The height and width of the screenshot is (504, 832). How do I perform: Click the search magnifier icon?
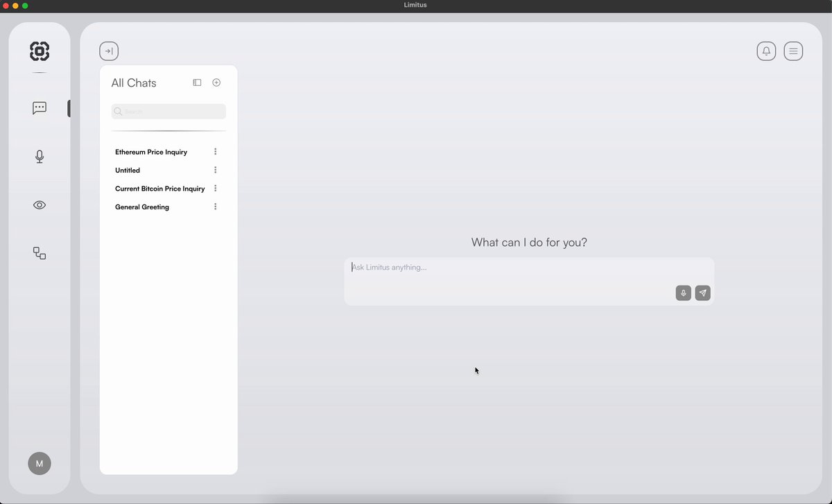[118, 112]
